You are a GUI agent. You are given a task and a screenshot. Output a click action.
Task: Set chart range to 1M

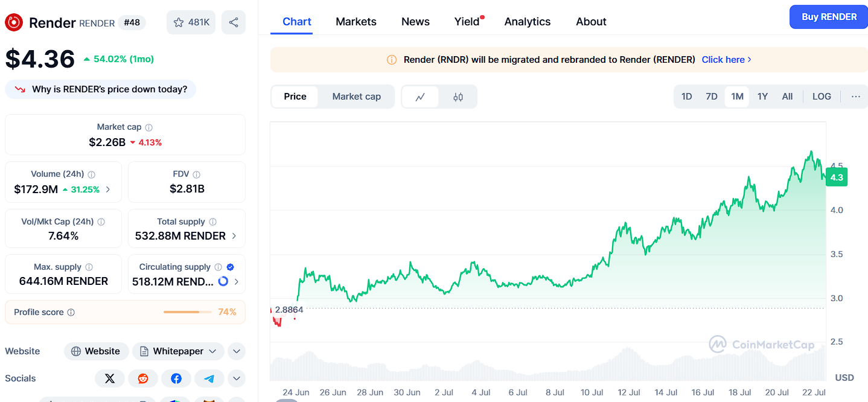[737, 97]
